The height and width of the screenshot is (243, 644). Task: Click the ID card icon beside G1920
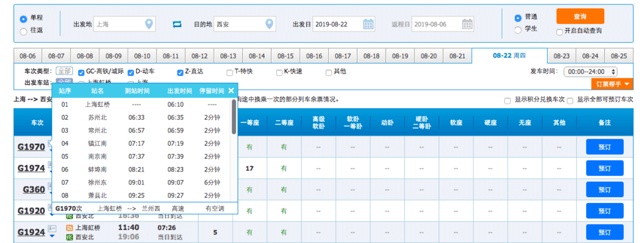(x=50, y=207)
